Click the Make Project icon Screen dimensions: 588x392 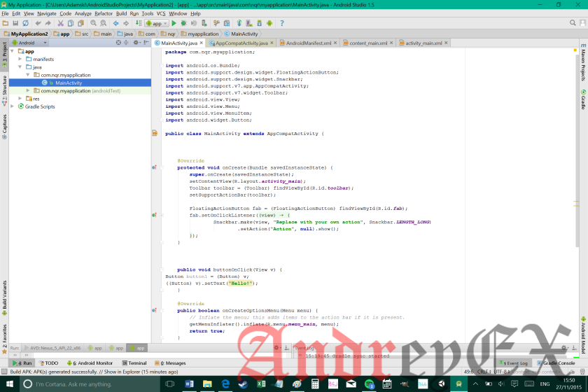139,23
